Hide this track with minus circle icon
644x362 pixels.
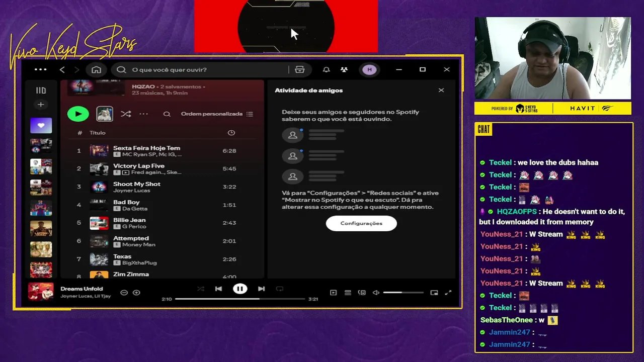point(124,293)
